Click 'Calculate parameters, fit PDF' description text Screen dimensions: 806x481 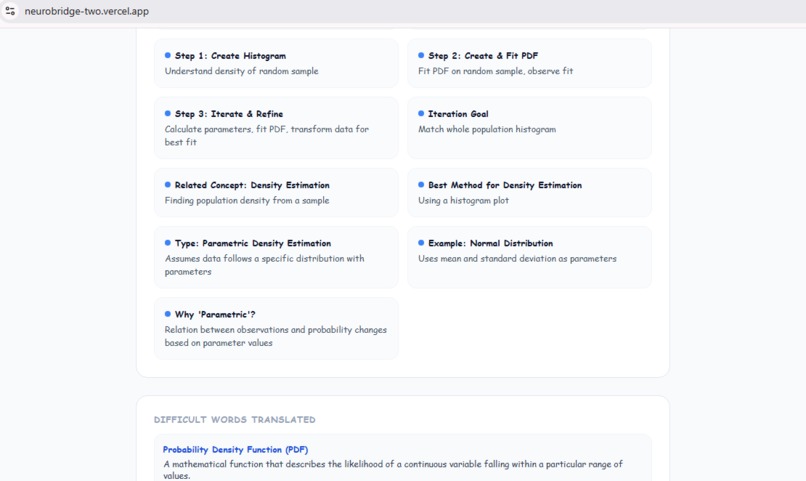pos(267,136)
